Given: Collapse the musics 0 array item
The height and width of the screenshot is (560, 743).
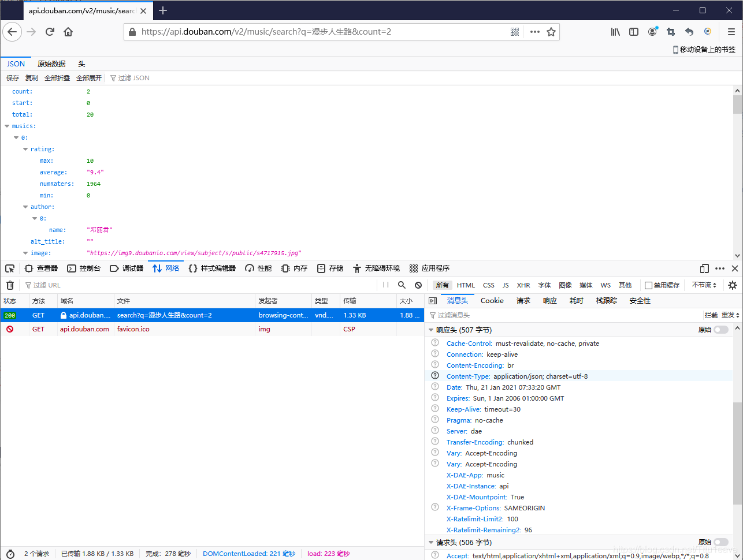Looking at the screenshot, I should (x=16, y=137).
